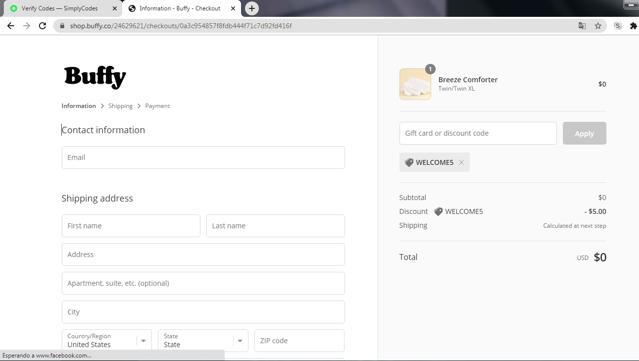Screen dimensions: 639x361
Task: Click the Contact information heading
Action: pyautogui.click(x=103, y=130)
